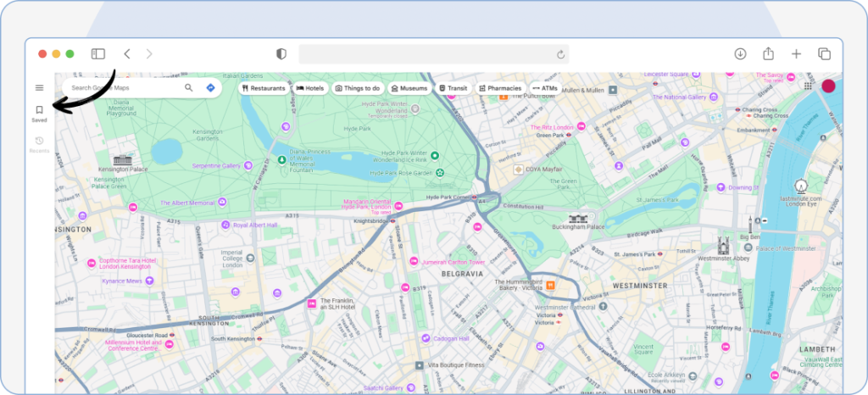Open the browser downloads
Screen dimensions: 868x395
tap(740, 53)
